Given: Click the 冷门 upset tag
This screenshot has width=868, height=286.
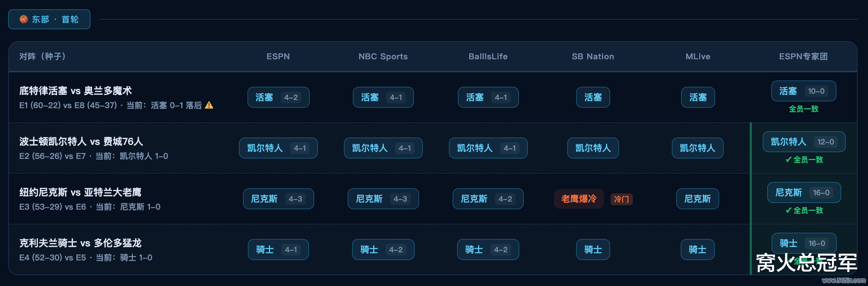Looking at the screenshot, I should pyautogui.click(x=621, y=199).
